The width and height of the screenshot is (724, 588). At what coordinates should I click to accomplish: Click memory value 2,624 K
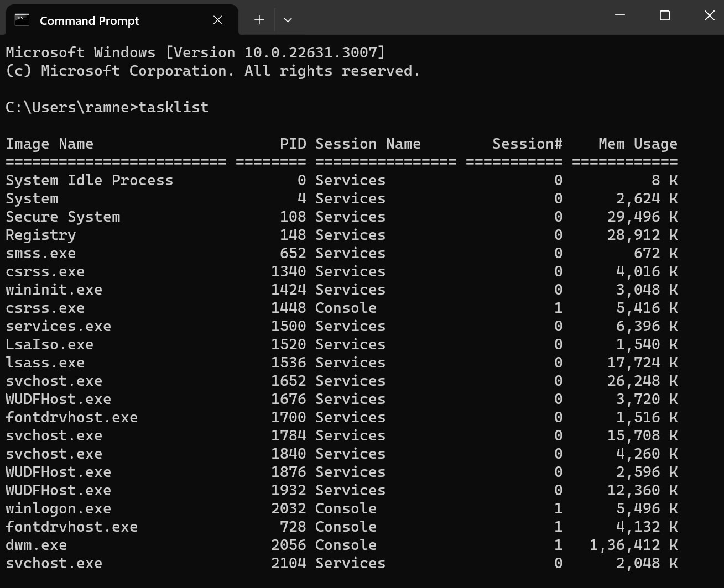pyautogui.click(x=647, y=199)
